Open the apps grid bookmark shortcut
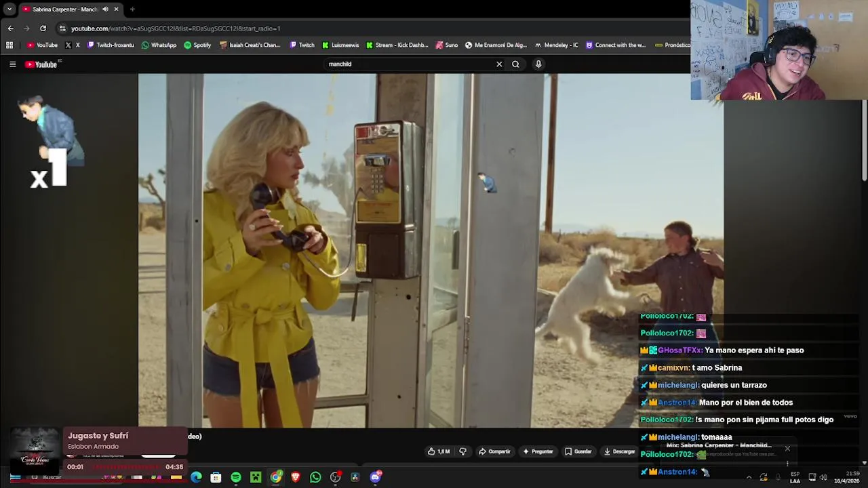Viewport: 868px width, 488px height. (x=9, y=45)
